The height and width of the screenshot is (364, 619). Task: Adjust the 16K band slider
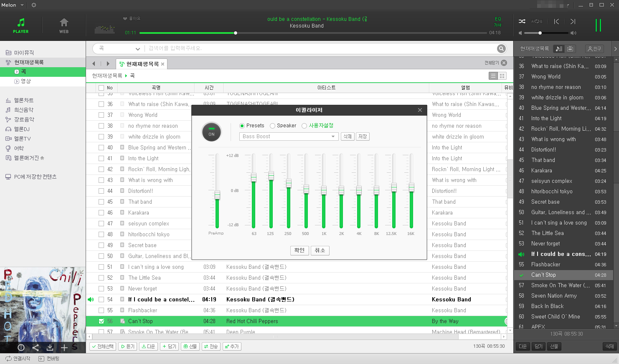click(x=411, y=187)
